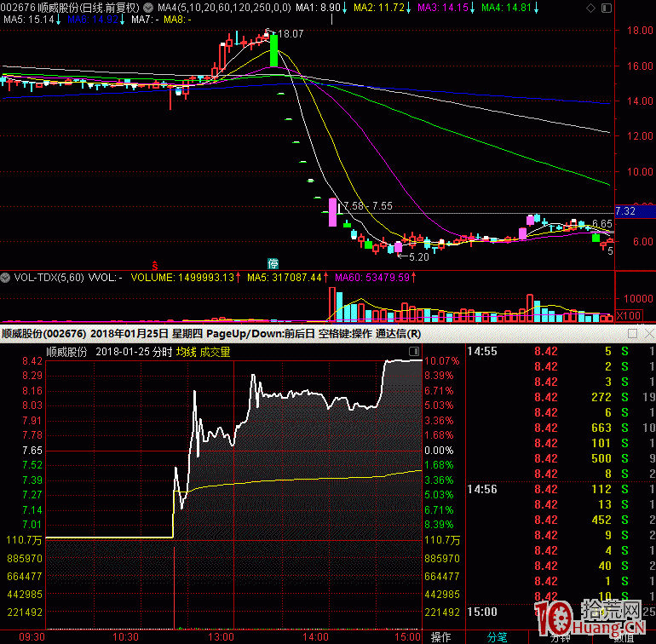Click MA1: 8.90 value
The height and width of the screenshot is (644, 656).
tap(318, 8)
